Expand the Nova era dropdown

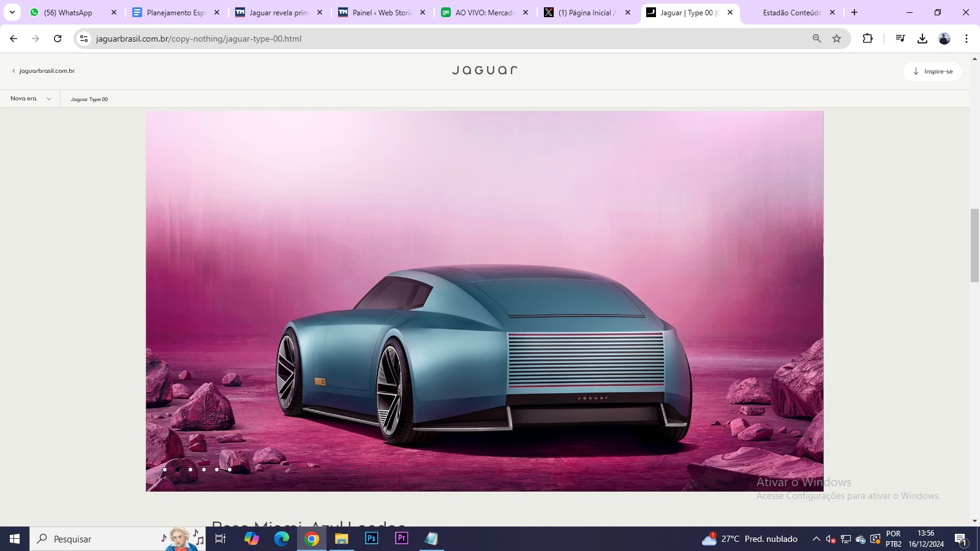click(x=31, y=99)
